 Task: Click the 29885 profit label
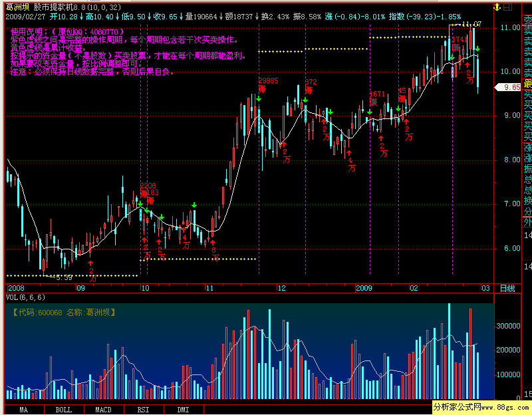pyautogui.click(x=268, y=80)
